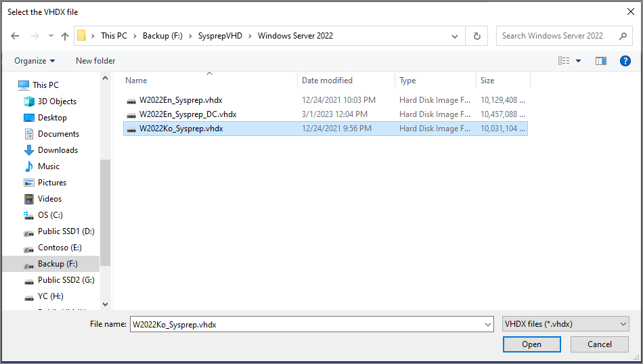Click Windows Server 2022 in the breadcrumb
This screenshot has width=643, height=364.
pos(295,36)
